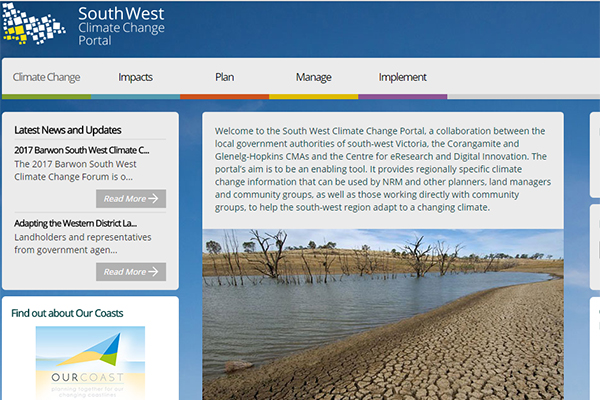600x400 pixels.
Task: Click the 'South West Climate Change Portal' site title
Action: point(121,26)
